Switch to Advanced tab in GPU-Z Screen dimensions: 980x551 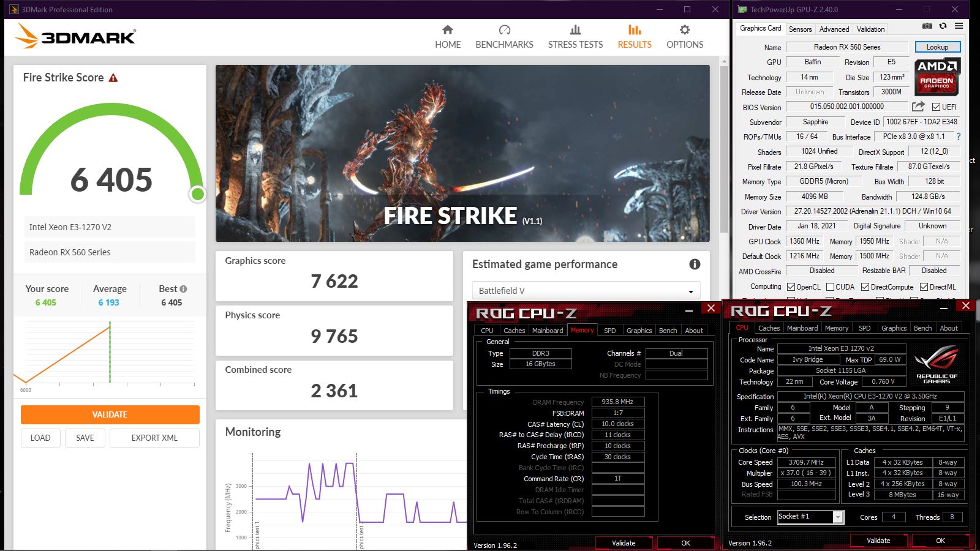tap(834, 29)
